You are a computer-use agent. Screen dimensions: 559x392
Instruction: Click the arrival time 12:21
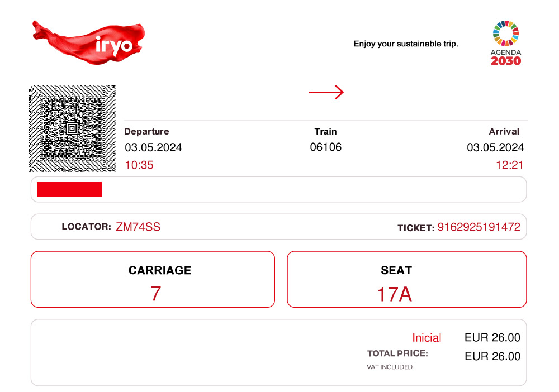(x=509, y=165)
